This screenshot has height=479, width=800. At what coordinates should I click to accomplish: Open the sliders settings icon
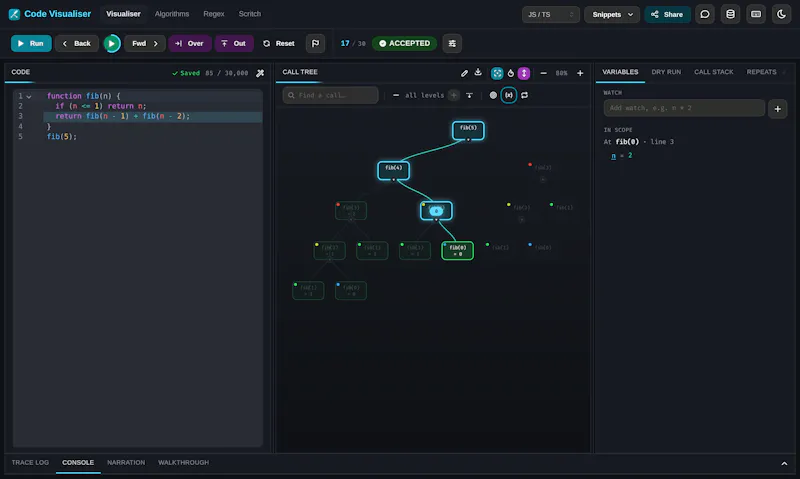(452, 43)
